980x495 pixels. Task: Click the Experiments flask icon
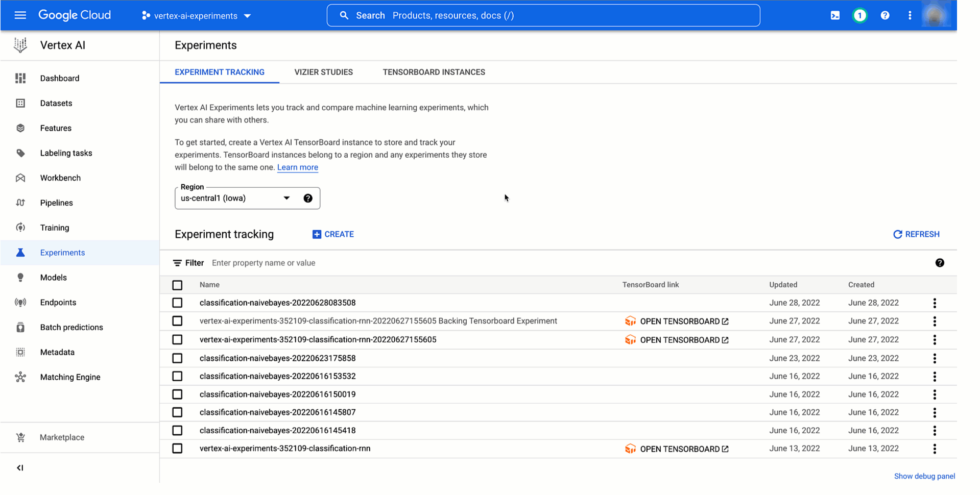point(20,253)
